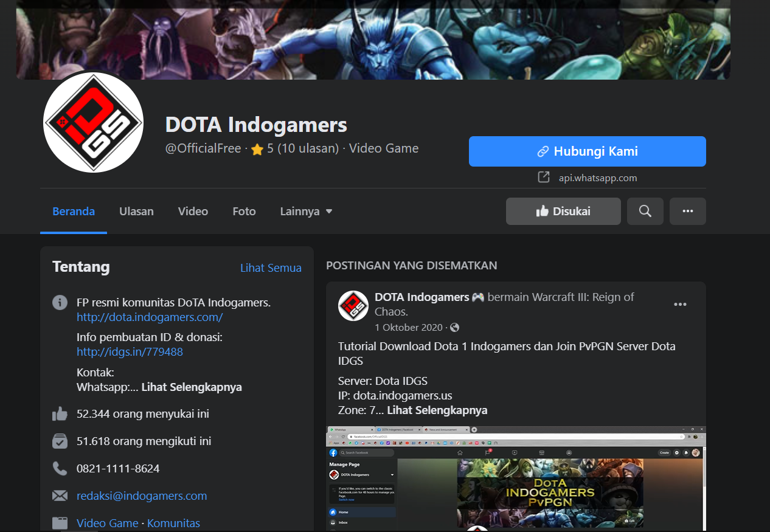Click the category icon beside Video Game
This screenshot has width=770, height=532.
pos(60,523)
